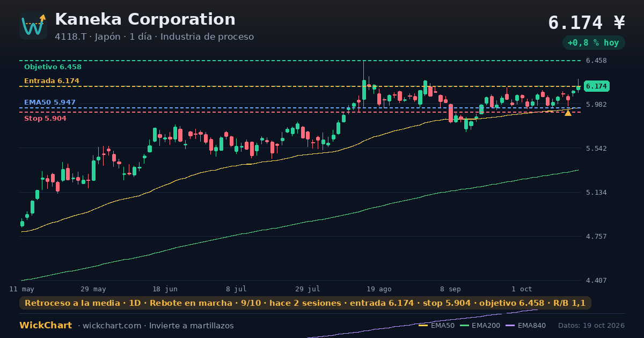Click the green 6.174 current price tag on the axis

[x=596, y=86]
